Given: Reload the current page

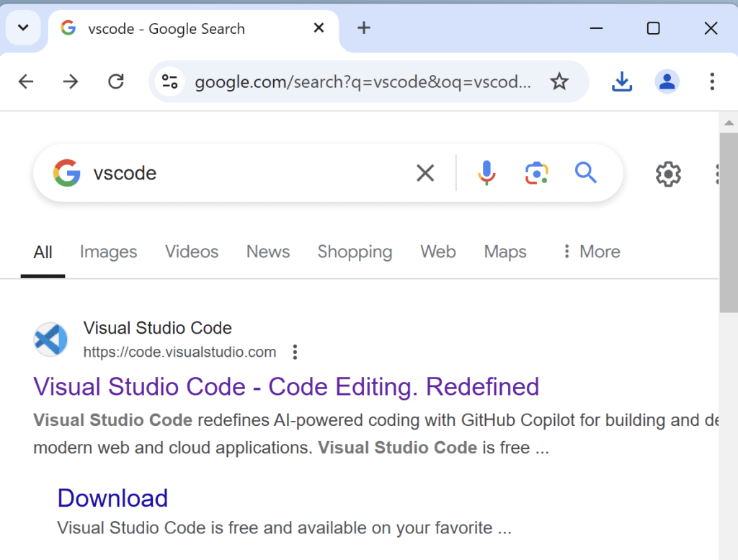Looking at the screenshot, I should point(116,82).
